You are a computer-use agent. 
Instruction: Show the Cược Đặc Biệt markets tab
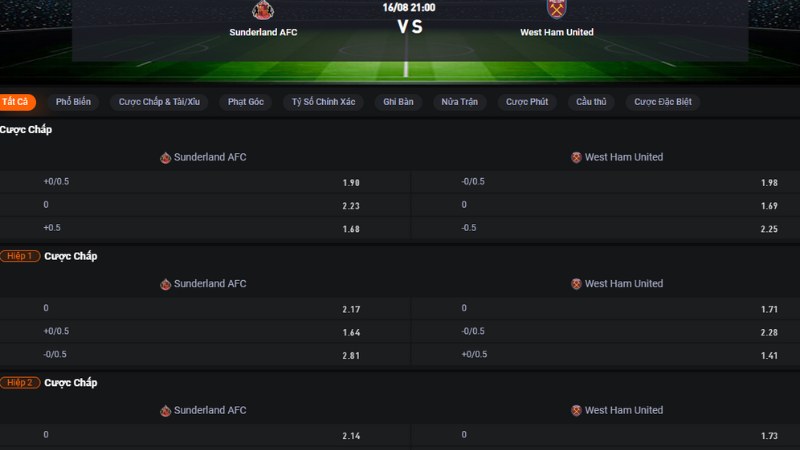(x=662, y=102)
